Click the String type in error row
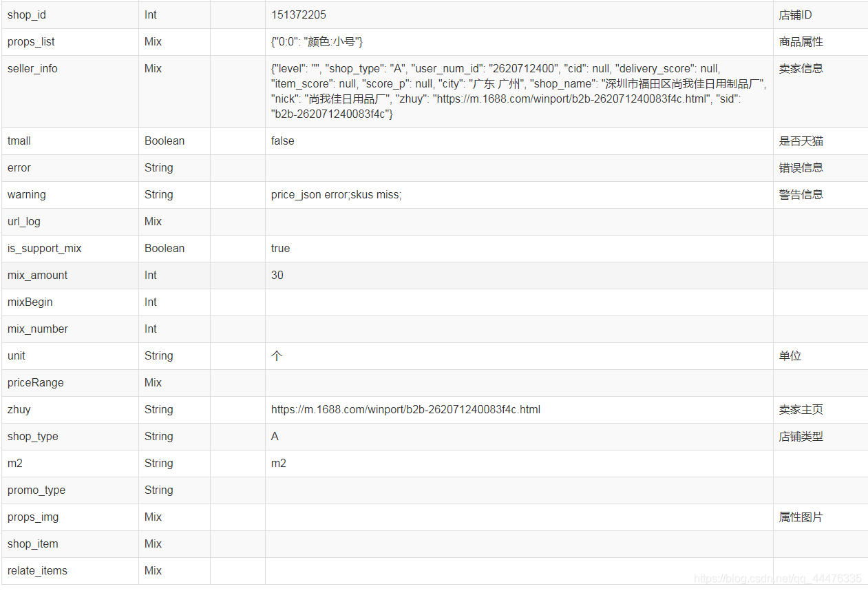This screenshot has width=868, height=591. (159, 168)
